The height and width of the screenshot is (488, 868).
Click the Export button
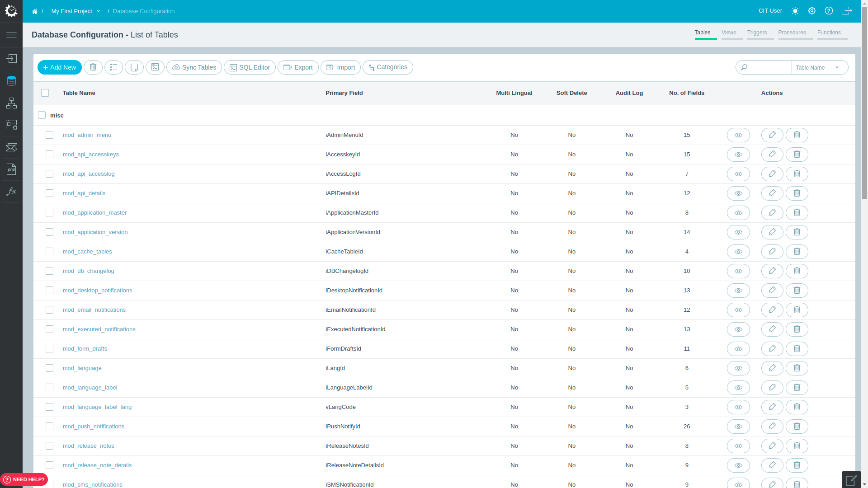[x=298, y=67]
